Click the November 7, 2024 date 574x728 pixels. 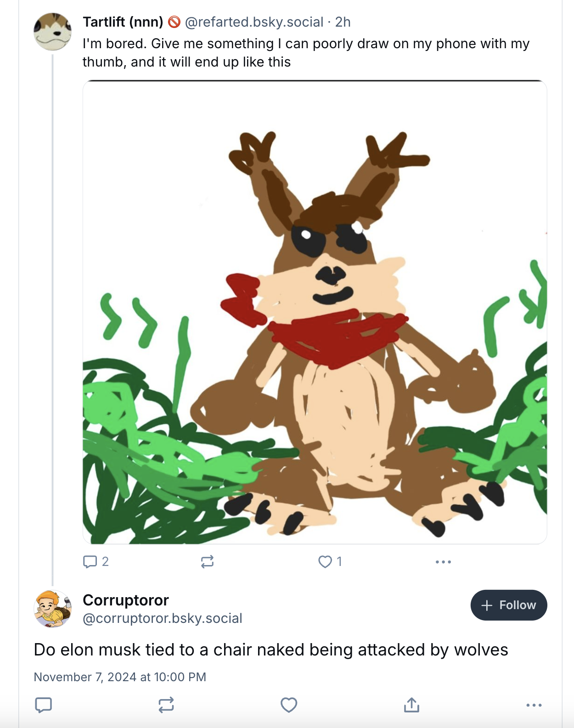[x=120, y=677]
